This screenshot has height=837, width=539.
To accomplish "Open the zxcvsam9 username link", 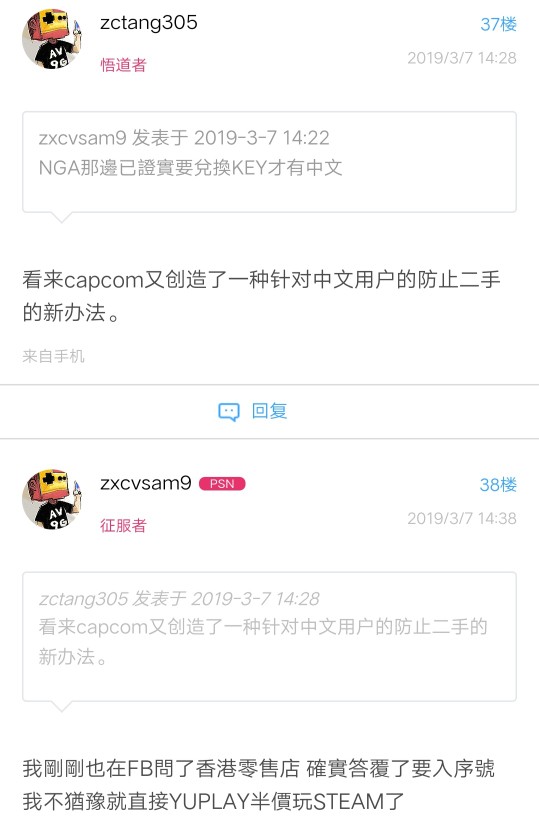I will coord(146,483).
